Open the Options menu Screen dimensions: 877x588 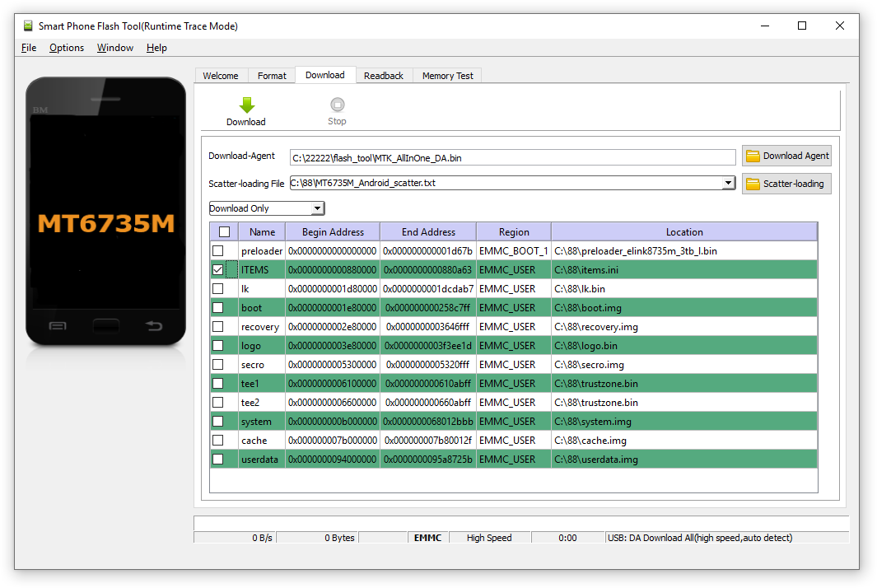(x=67, y=48)
